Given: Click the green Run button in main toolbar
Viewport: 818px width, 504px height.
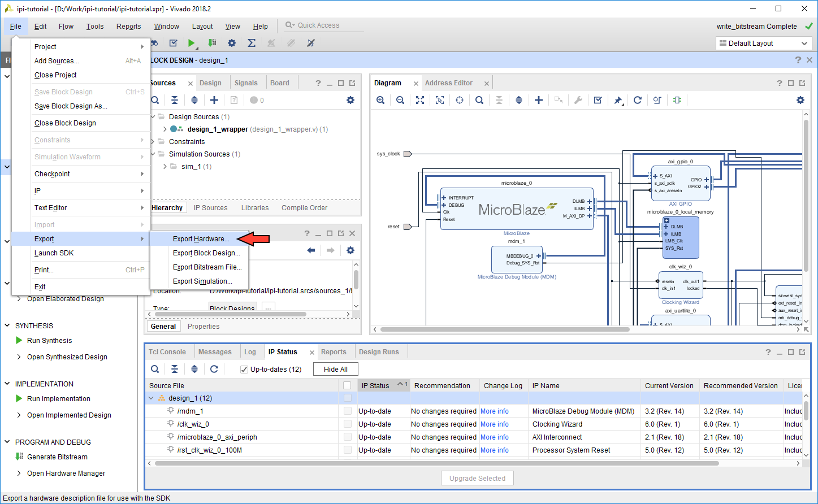Looking at the screenshot, I should pyautogui.click(x=192, y=43).
